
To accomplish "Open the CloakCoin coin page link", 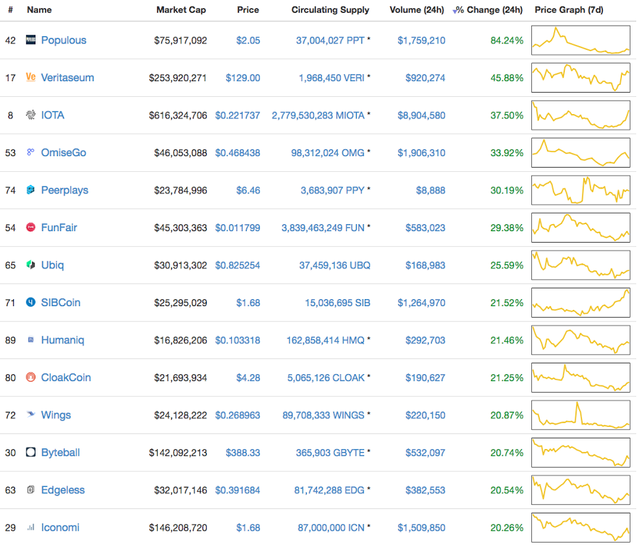I will (66, 378).
